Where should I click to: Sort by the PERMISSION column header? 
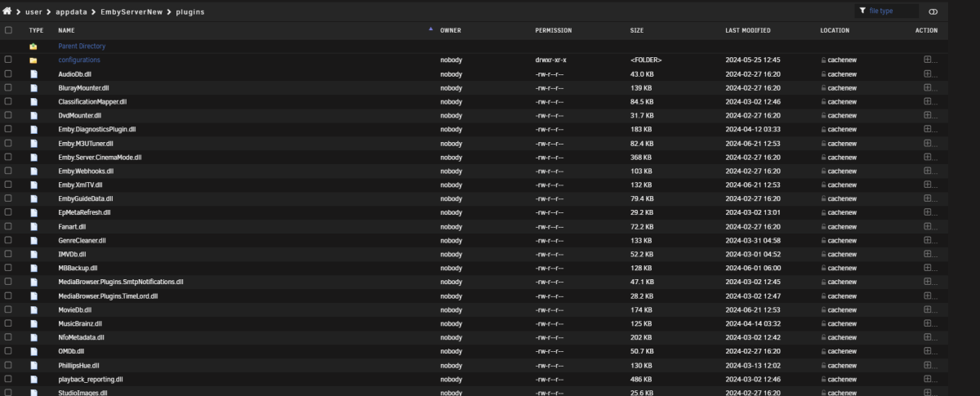(554, 30)
